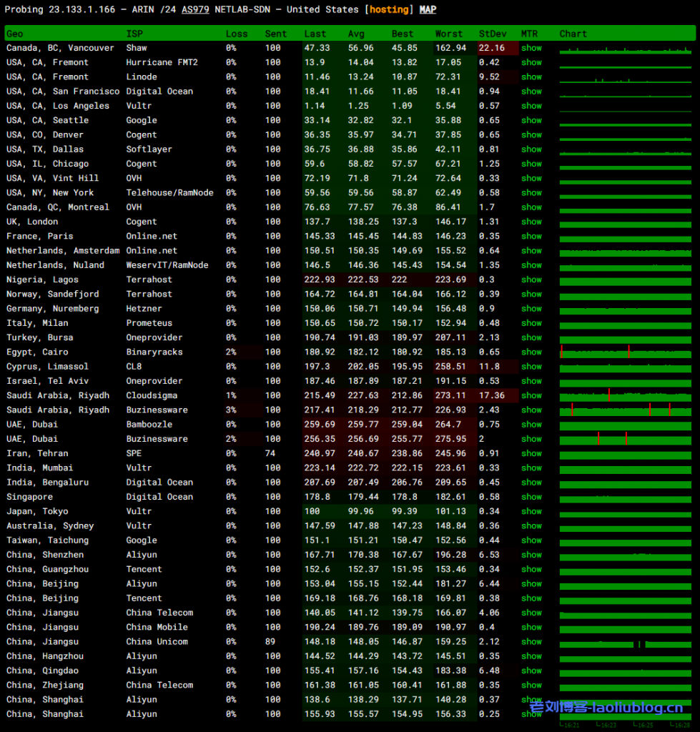Click the Geo column header
The width and height of the screenshot is (700, 732).
[15, 34]
